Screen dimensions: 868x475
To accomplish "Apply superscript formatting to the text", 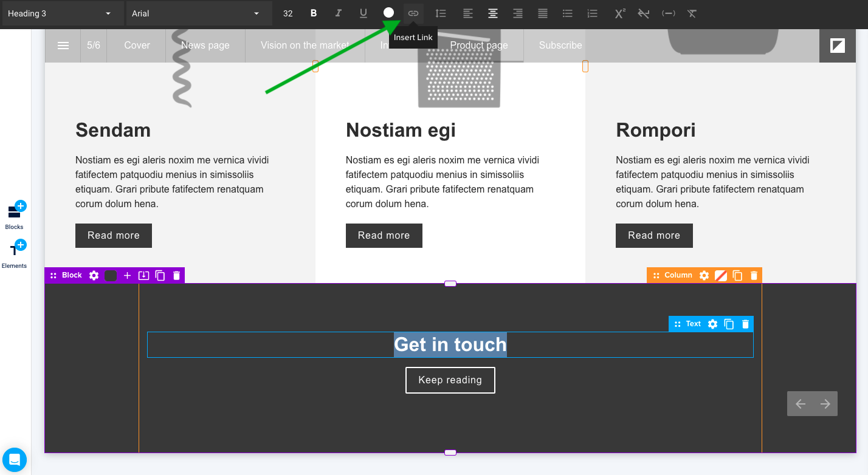I will click(x=619, y=13).
